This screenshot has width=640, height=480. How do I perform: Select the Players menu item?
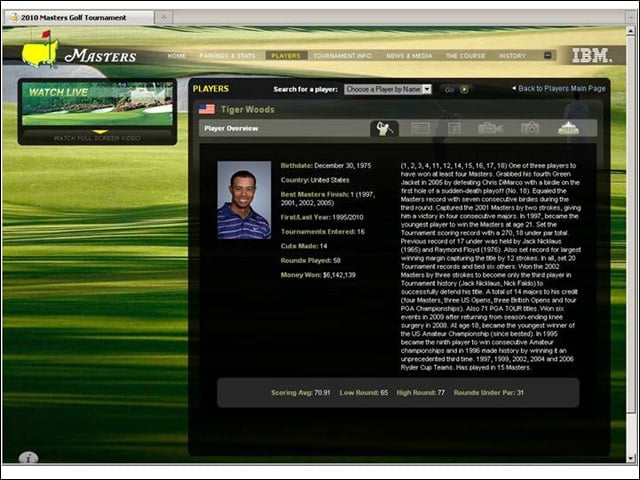pyautogui.click(x=286, y=56)
